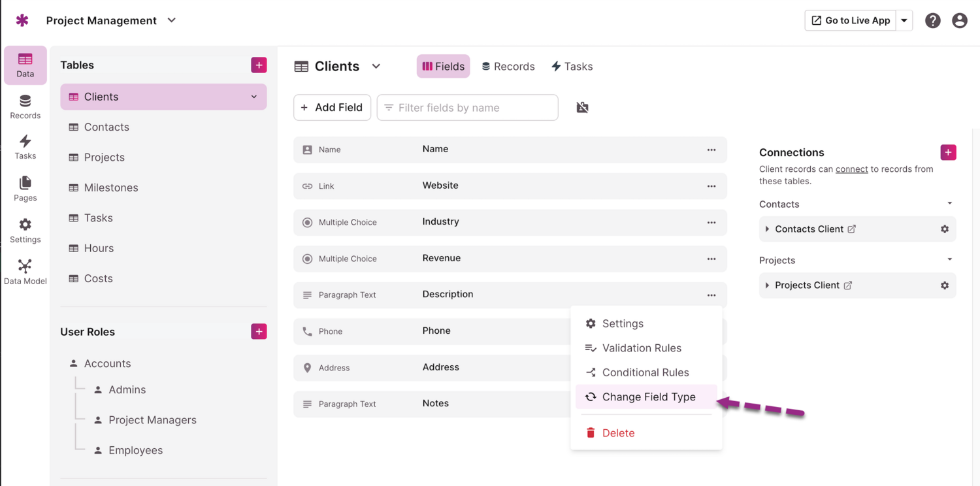980x486 pixels.
Task: Click the underlined connect link
Action: click(851, 169)
